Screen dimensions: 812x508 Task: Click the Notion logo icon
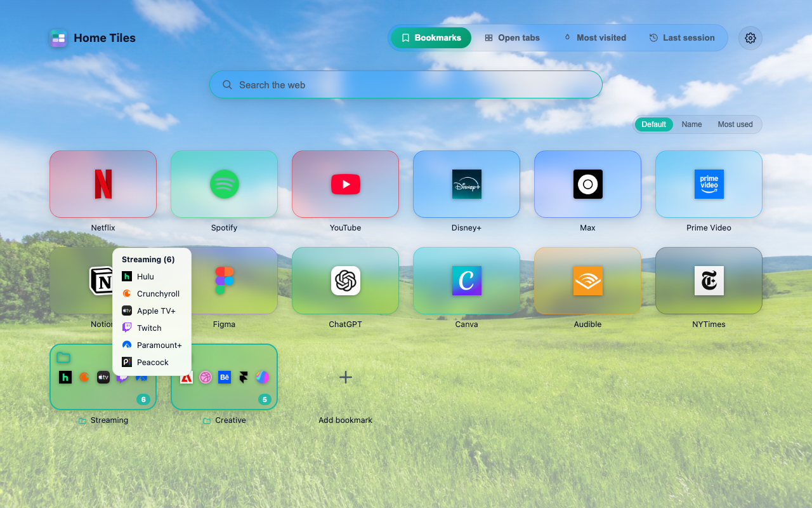pos(101,281)
